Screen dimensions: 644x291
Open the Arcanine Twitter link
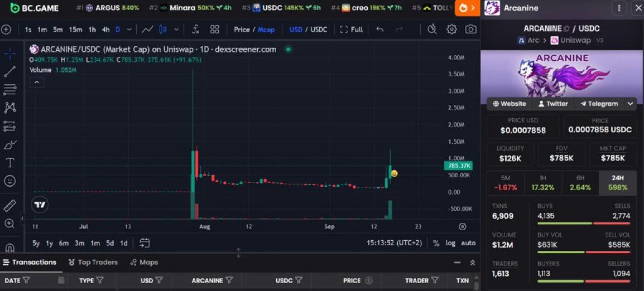pyautogui.click(x=553, y=104)
